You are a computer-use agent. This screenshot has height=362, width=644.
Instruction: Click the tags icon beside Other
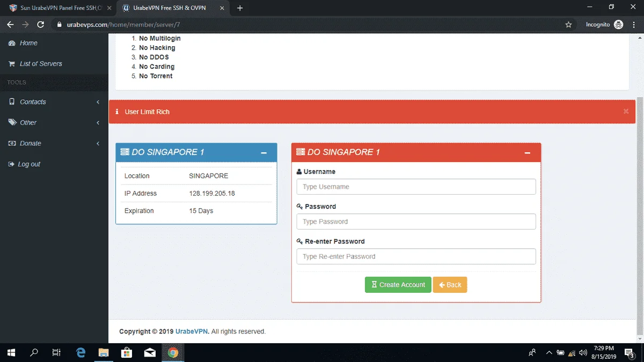12,123
